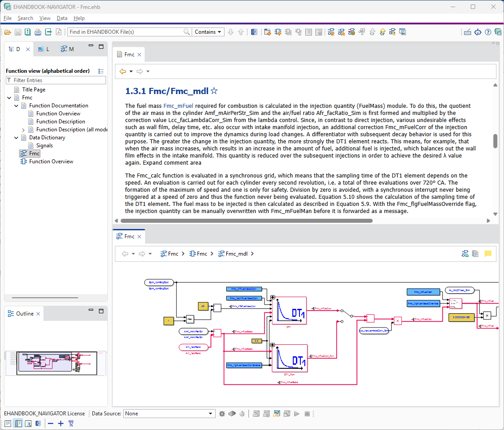Screen dimensions: 504x430
Task: Close the Fmc documentation tab
Action: [x=139, y=55]
